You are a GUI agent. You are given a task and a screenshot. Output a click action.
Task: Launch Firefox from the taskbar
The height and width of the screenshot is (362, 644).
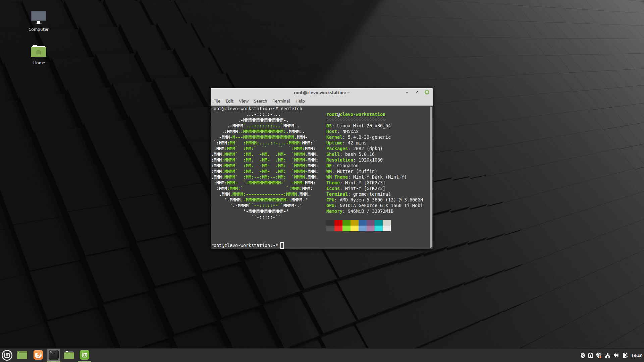click(x=38, y=355)
